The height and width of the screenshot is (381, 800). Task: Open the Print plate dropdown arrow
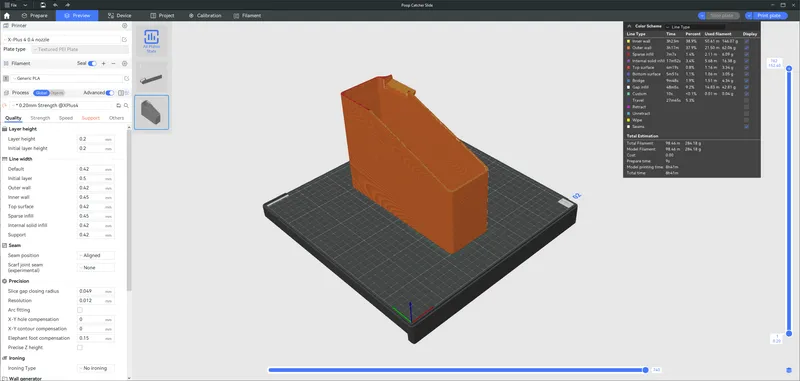pos(749,16)
